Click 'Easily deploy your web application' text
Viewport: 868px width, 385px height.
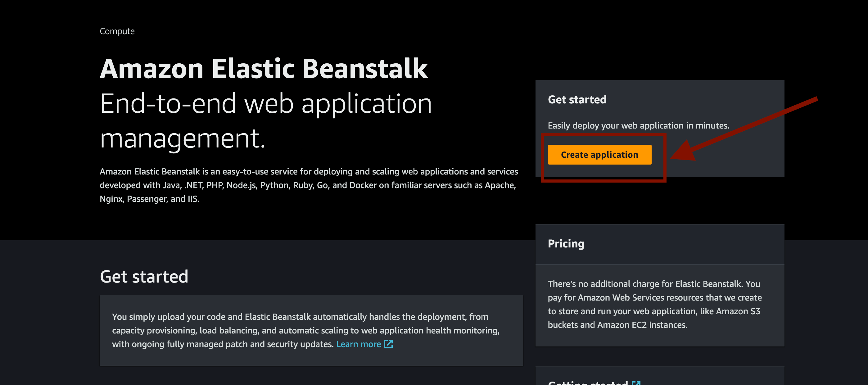pos(638,126)
